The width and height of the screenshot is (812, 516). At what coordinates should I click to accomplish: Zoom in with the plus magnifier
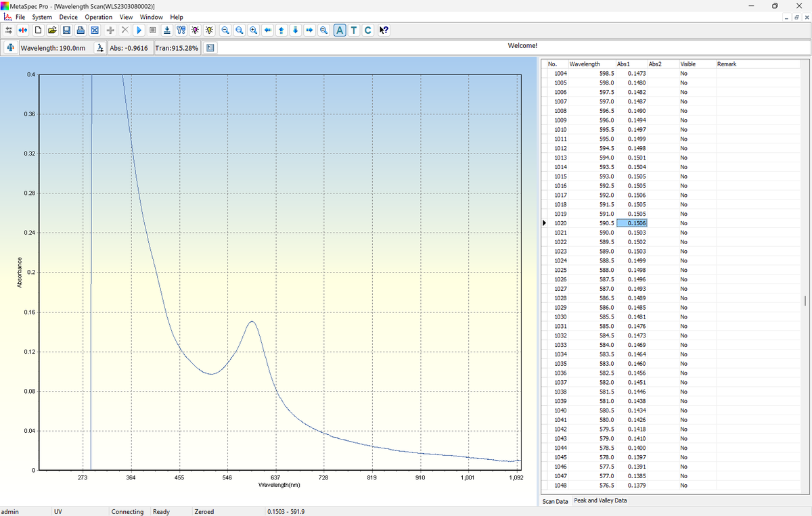253,30
